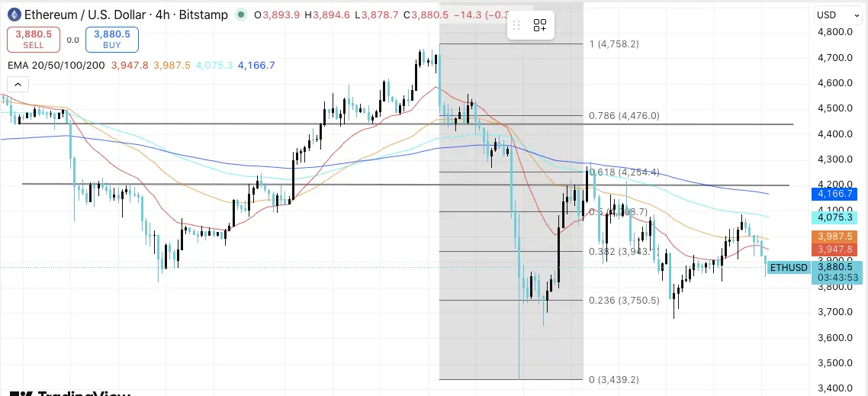
Task: Click the 3,880.5 BUY button
Action: coord(112,40)
